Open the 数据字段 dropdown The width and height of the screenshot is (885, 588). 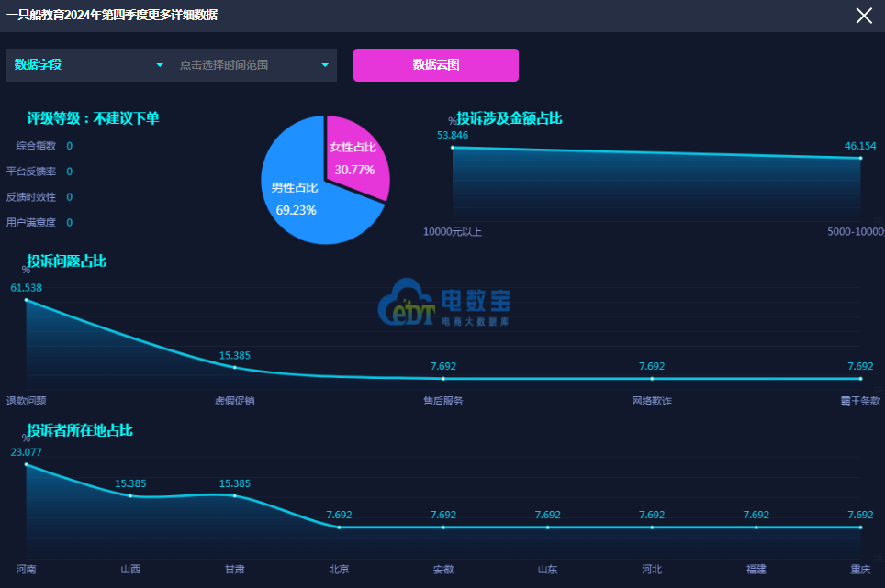89,65
